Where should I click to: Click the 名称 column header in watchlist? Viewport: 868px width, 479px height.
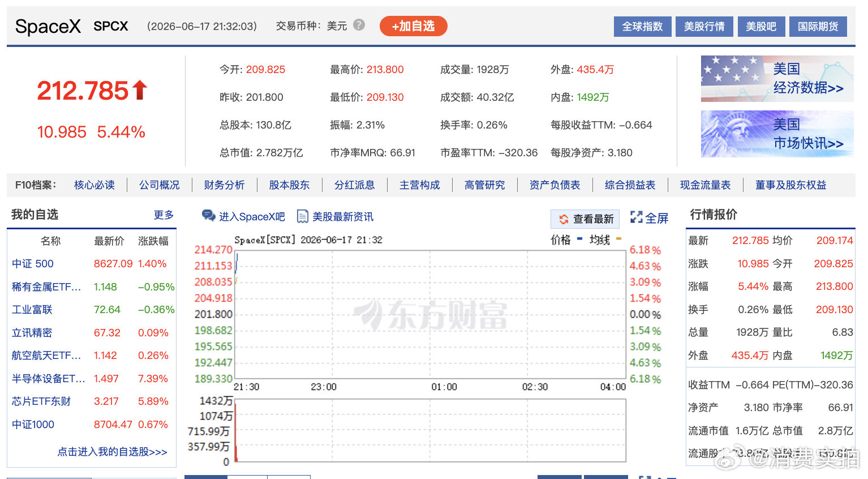[x=51, y=241]
